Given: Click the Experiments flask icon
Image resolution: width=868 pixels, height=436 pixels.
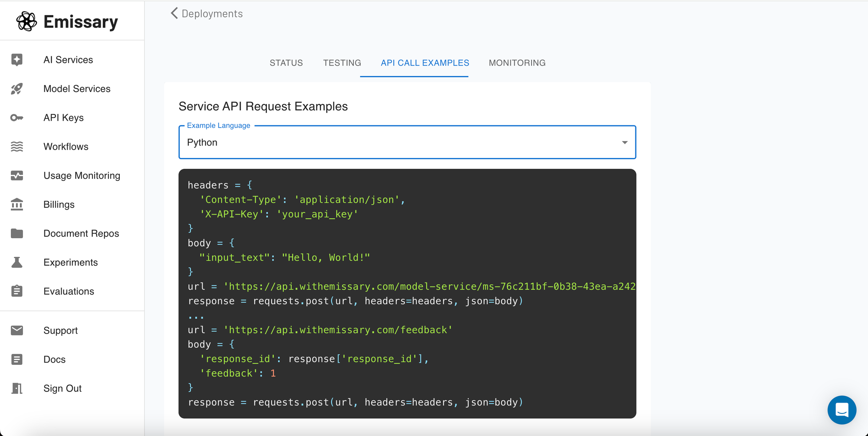Looking at the screenshot, I should [x=17, y=262].
